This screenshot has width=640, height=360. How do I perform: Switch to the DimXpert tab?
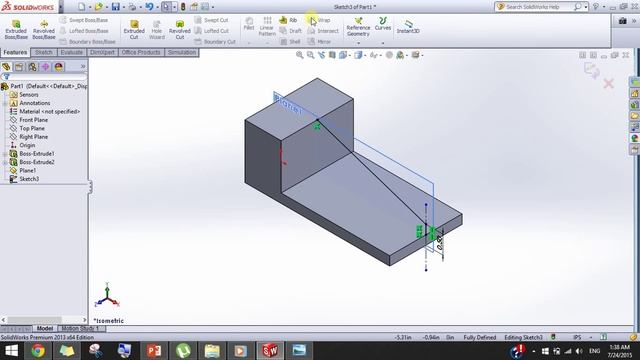click(x=102, y=52)
